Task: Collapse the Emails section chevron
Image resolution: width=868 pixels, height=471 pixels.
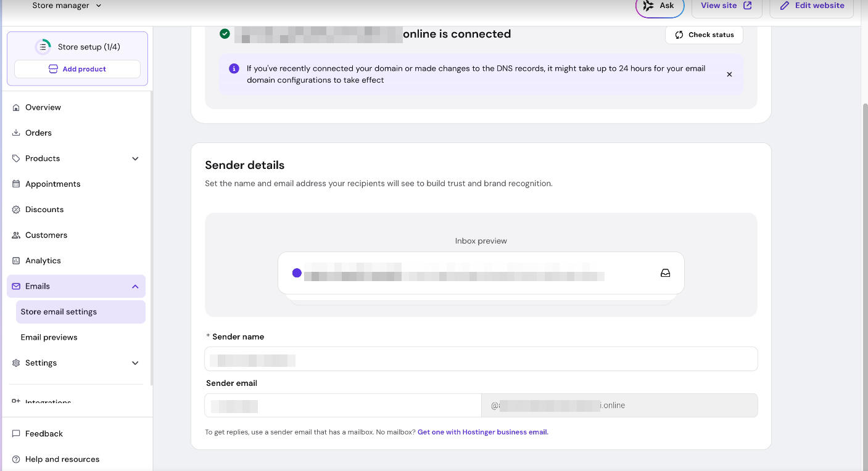Action: pos(135,287)
